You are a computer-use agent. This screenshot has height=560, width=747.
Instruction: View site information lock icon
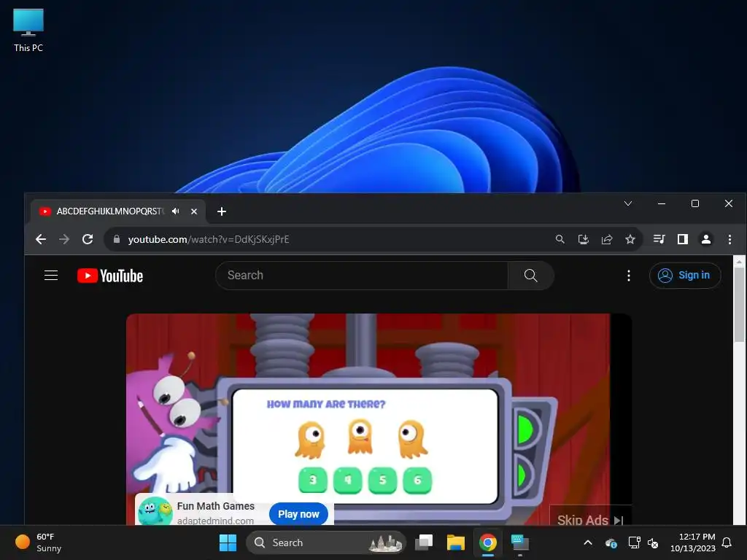116,239
